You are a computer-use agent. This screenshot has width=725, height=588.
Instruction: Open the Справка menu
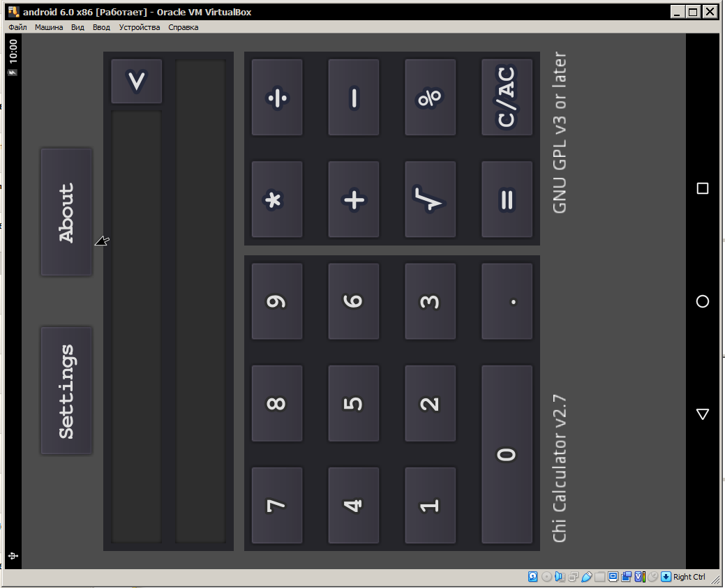tap(183, 27)
